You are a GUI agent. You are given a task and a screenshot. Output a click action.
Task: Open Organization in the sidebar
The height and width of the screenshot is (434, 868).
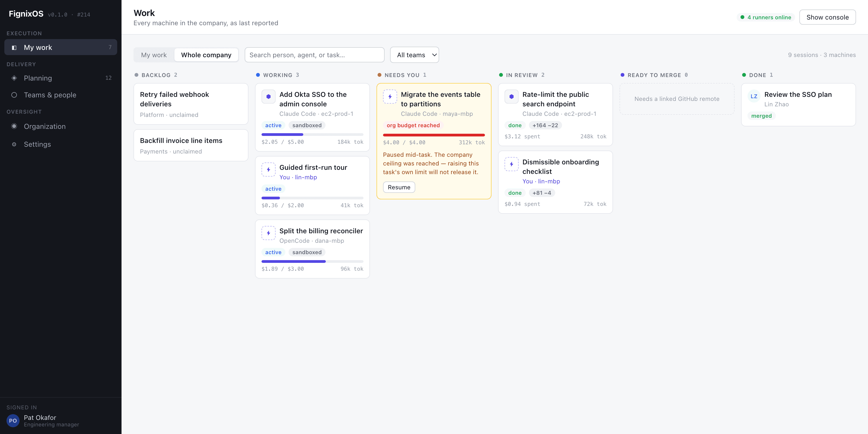point(61,126)
